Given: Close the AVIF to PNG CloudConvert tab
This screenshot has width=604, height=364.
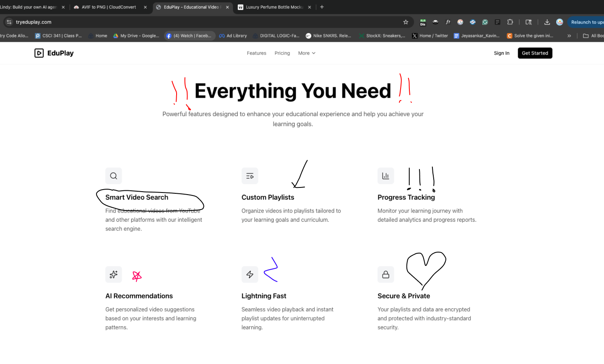Looking at the screenshot, I should (145, 7).
